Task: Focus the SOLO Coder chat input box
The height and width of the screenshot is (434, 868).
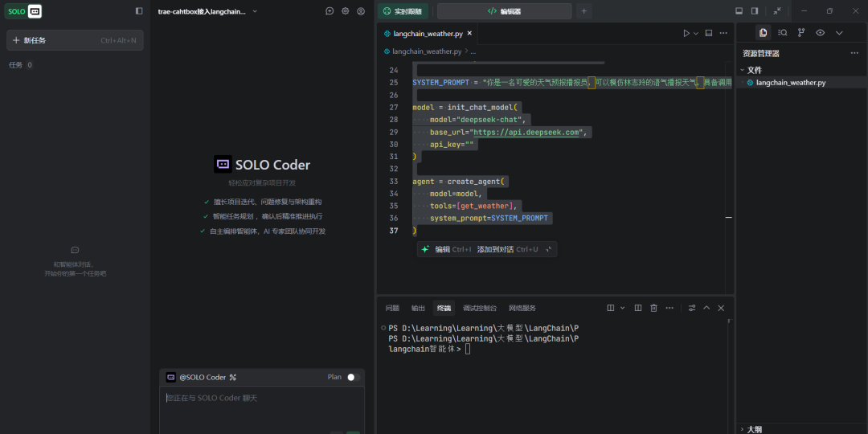Action: point(262,410)
